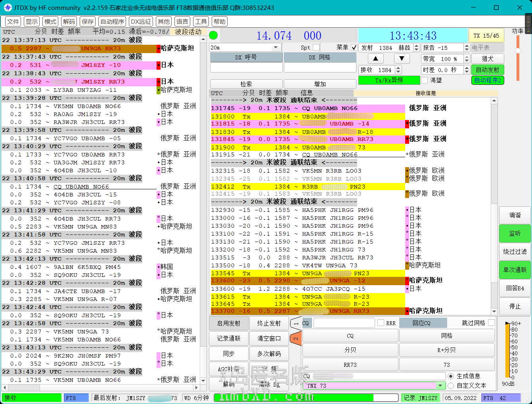
Task: Switch to vertical tab 1 of message panel
Action: click(x=296, y=323)
